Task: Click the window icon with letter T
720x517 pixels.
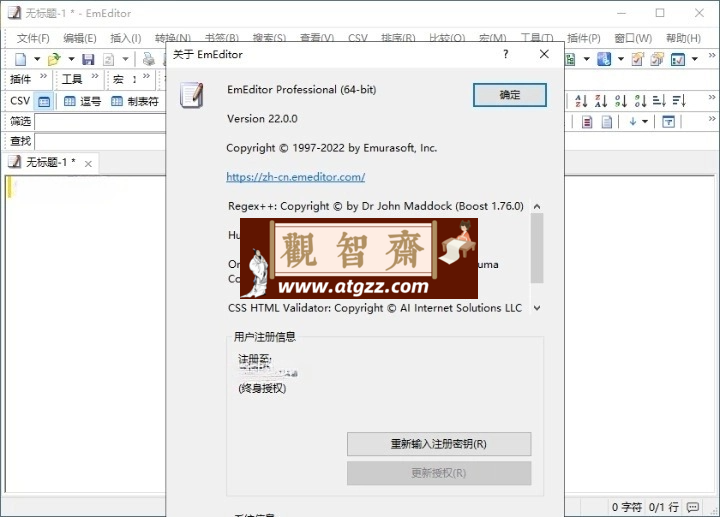Action: click(x=669, y=122)
